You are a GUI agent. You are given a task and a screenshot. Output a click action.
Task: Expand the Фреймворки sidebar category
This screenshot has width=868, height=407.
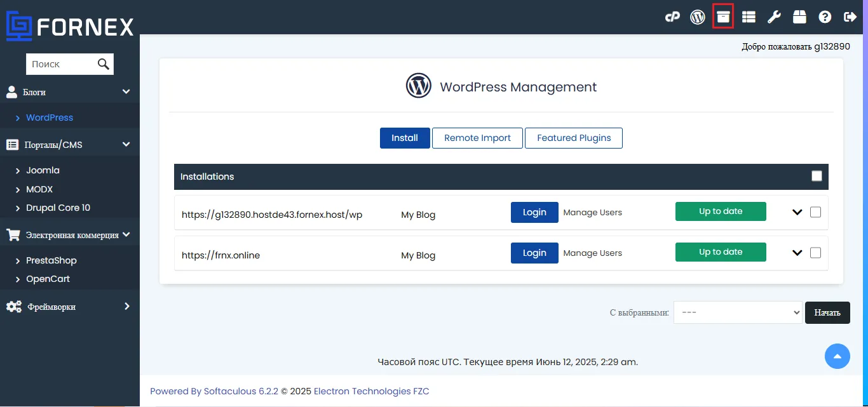coord(126,306)
